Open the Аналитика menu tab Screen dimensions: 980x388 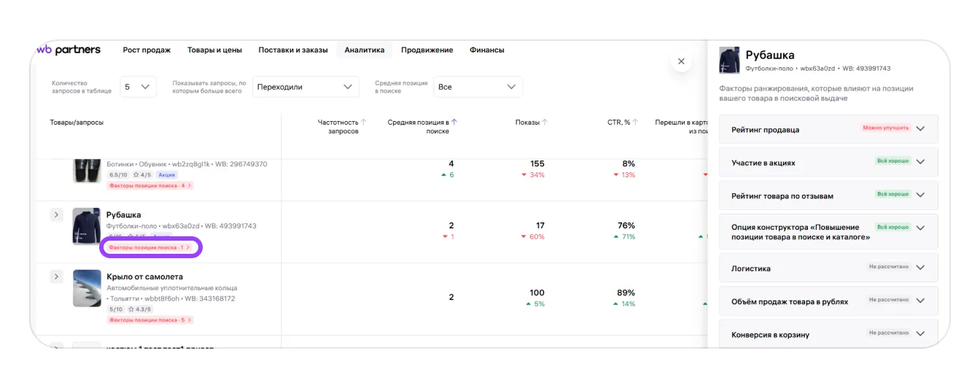pyautogui.click(x=364, y=50)
